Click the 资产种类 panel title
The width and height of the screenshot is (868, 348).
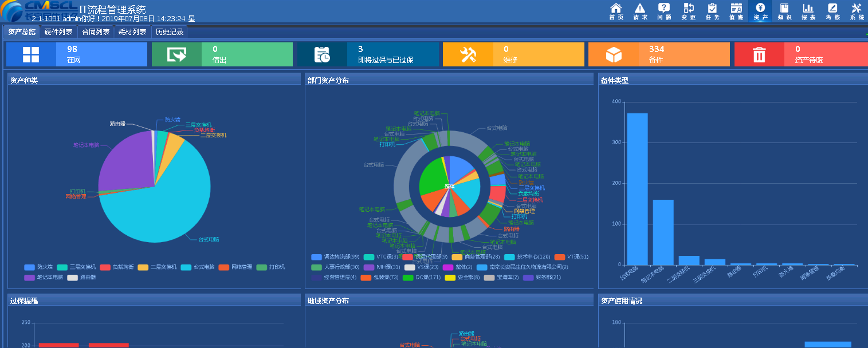coord(24,81)
